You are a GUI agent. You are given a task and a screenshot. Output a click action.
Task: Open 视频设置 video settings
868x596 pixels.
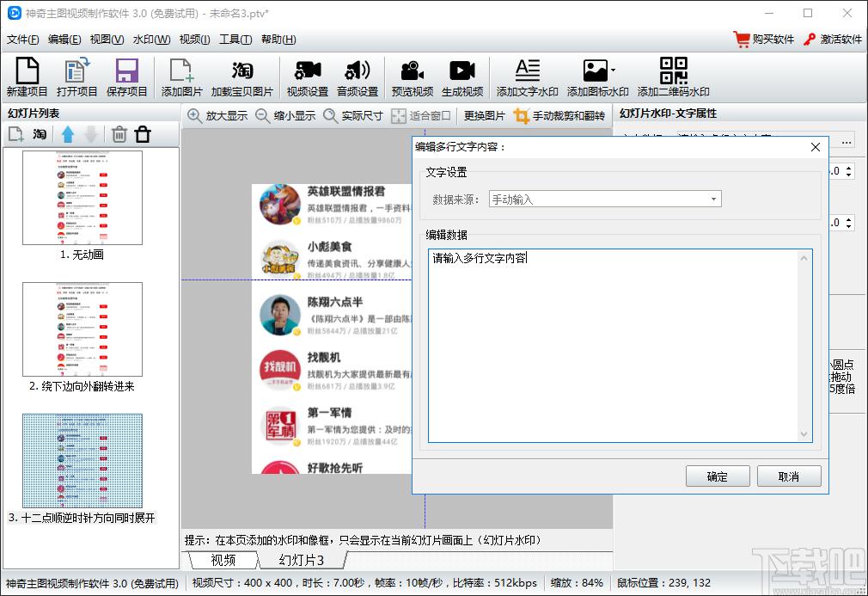[307, 77]
